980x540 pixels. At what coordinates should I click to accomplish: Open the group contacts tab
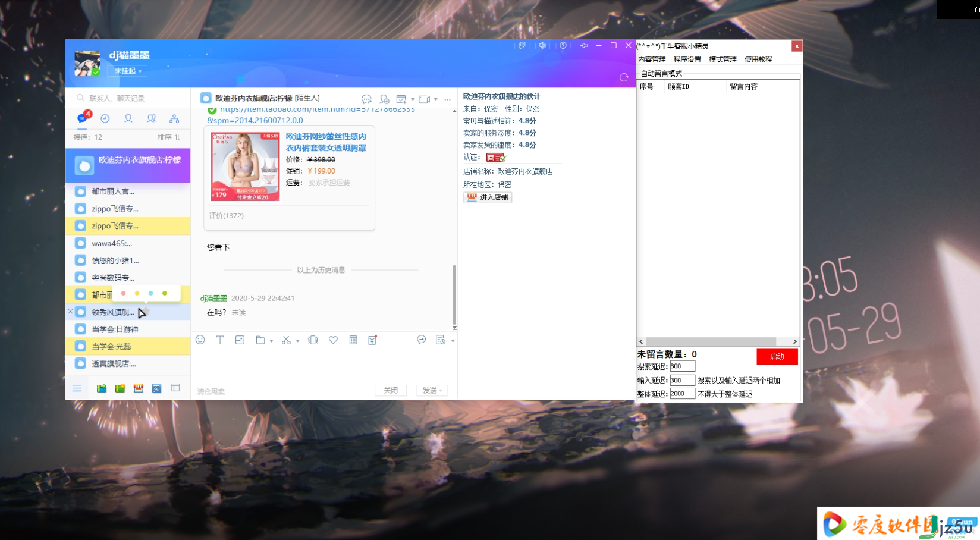(152, 118)
